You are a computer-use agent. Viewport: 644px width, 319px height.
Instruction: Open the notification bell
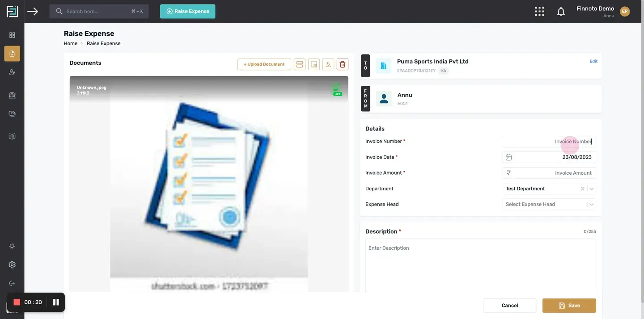[561, 12]
